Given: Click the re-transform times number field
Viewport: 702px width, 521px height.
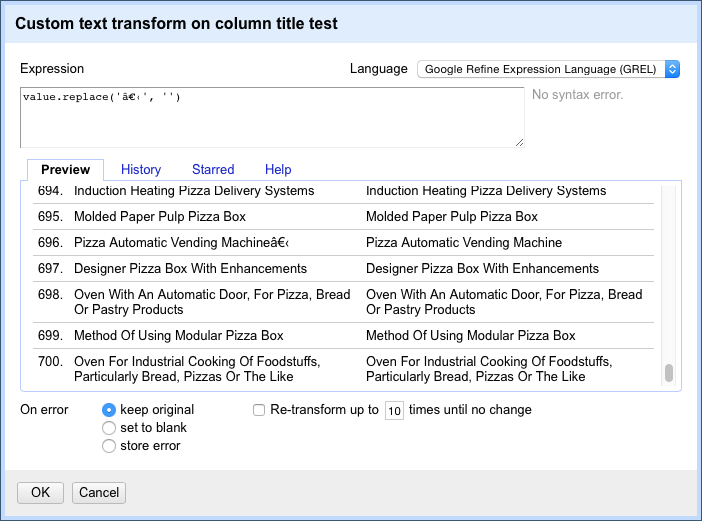Looking at the screenshot, I should coord(394,411).
